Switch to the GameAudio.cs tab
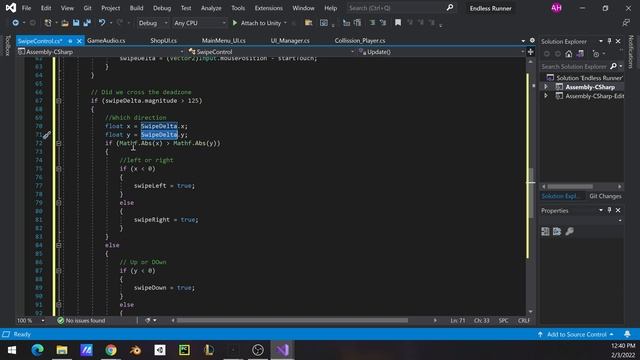This screenshot has width=640, height=360. [x=106, y=40]
